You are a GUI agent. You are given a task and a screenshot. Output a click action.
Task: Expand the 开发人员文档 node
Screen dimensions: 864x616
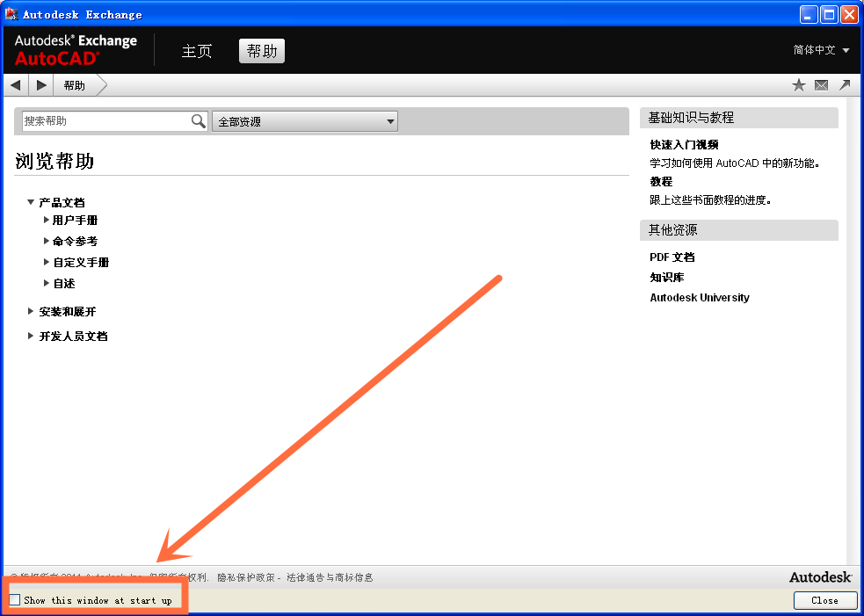(x=31, y=336)
